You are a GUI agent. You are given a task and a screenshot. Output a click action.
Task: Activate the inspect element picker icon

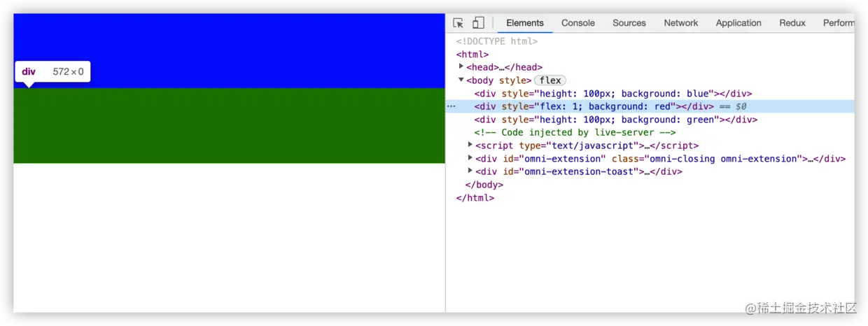(x=458, y=23)
